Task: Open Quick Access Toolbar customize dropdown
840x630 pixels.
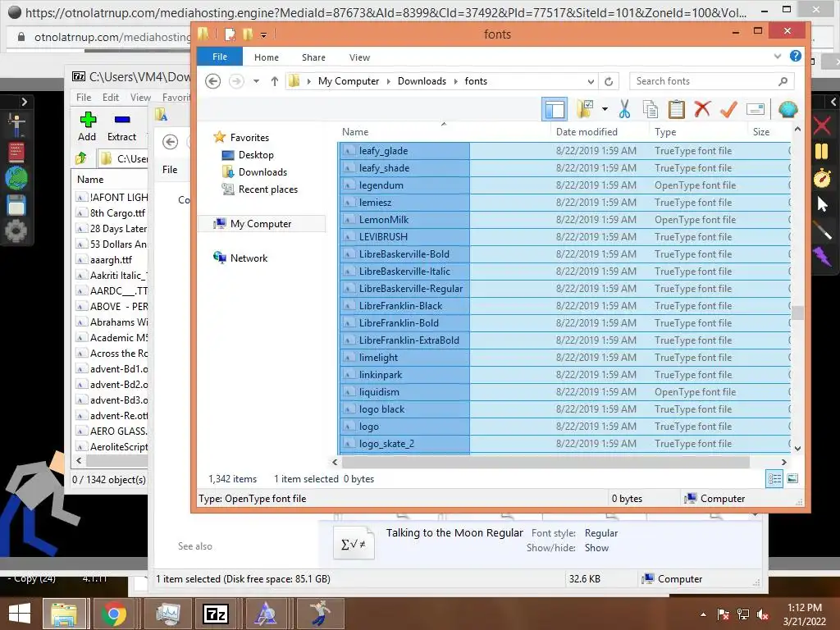Action: coord(263,35)
